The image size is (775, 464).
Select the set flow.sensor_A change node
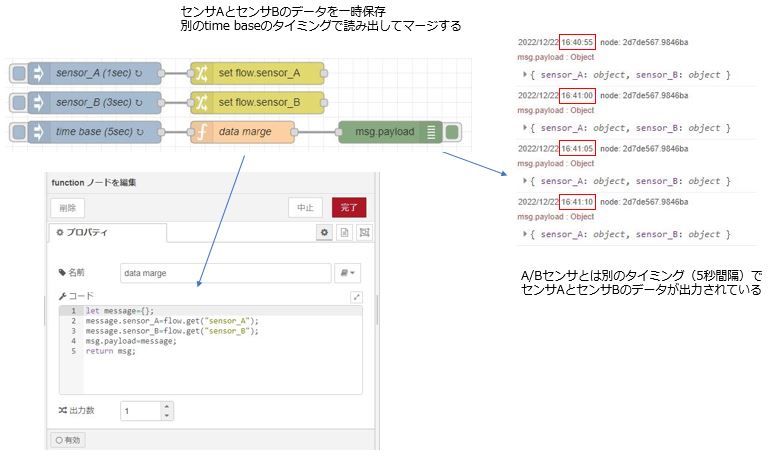pos(257,74)
